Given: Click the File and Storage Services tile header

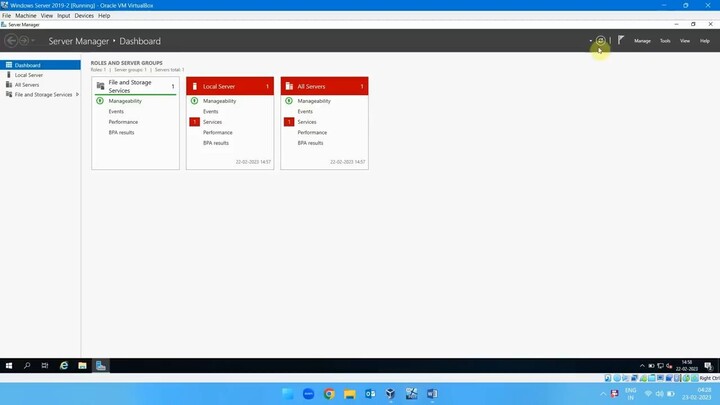Looking at the screenshot, I should click(x=135, y=86).
